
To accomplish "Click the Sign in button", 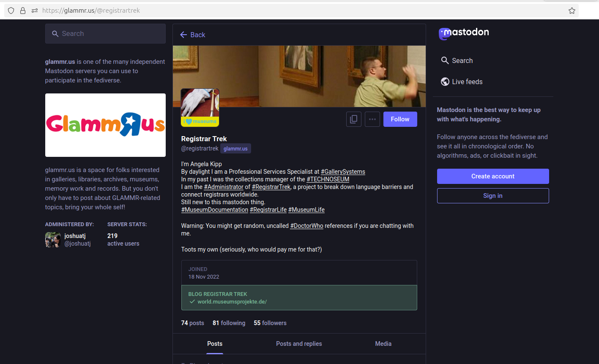I will (x=492, y=196).
